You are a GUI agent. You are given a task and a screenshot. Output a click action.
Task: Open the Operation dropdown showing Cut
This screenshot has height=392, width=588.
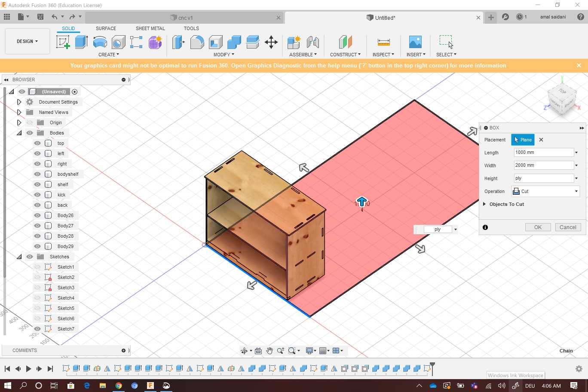pos(545,191)
